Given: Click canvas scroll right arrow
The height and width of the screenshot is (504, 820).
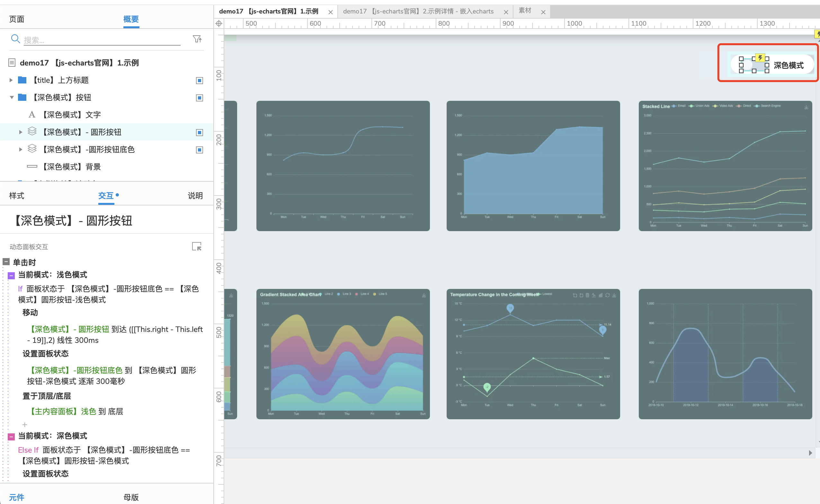Looking at the screenshot, I should (810, 453).
